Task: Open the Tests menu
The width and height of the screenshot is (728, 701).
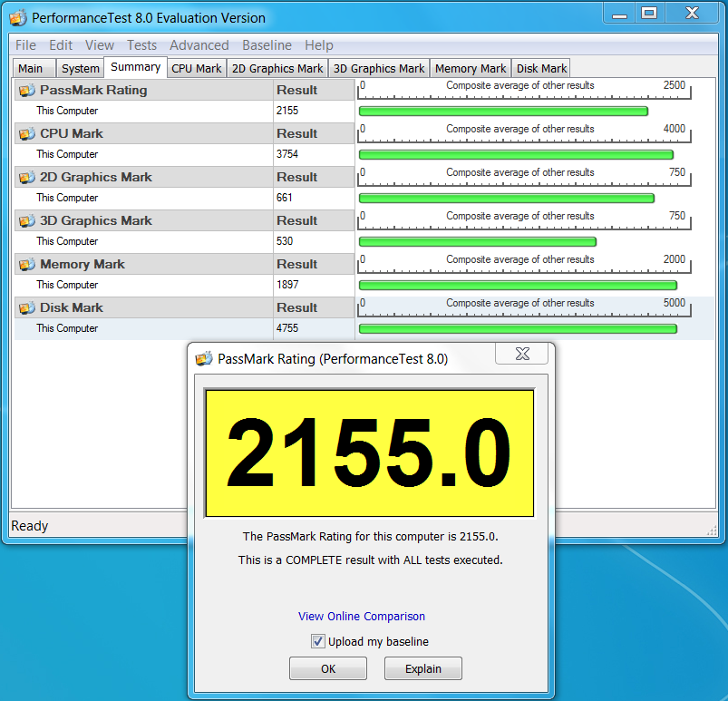Action: pyautogui.click(x=141, y=45)
